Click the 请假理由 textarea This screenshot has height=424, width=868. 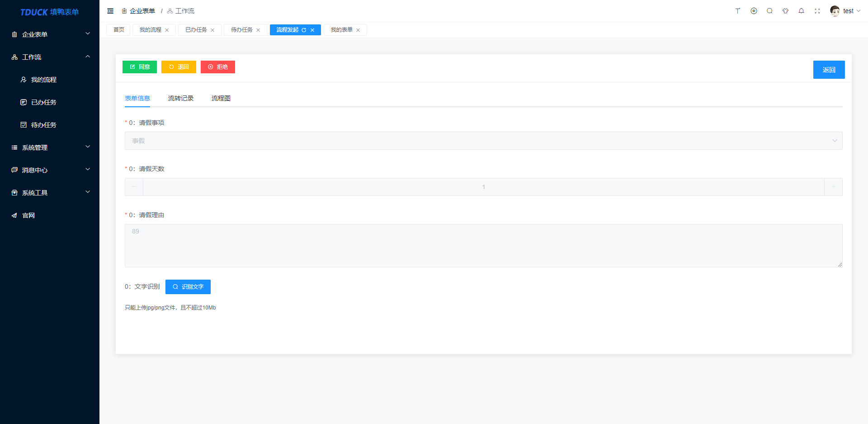tap(484, 246)
